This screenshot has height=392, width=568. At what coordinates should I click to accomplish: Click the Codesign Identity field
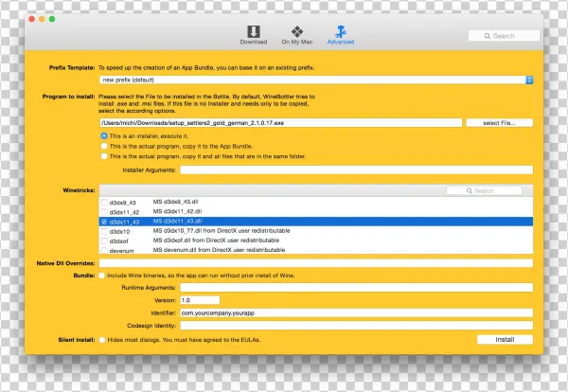coord(357,326)
